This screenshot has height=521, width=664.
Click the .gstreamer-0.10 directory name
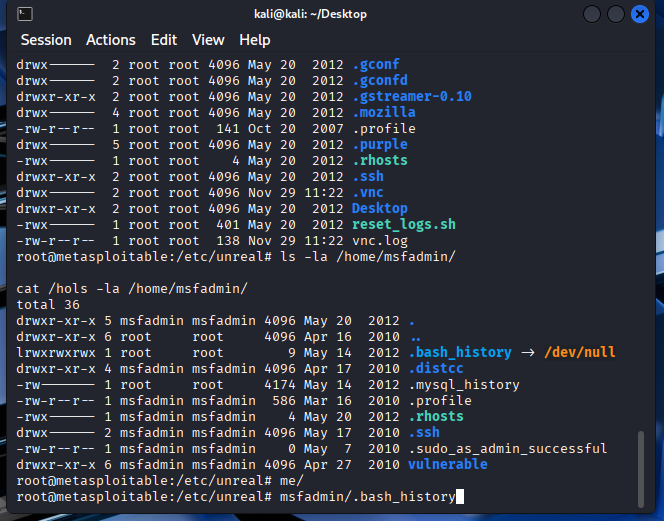coord(411,97)
